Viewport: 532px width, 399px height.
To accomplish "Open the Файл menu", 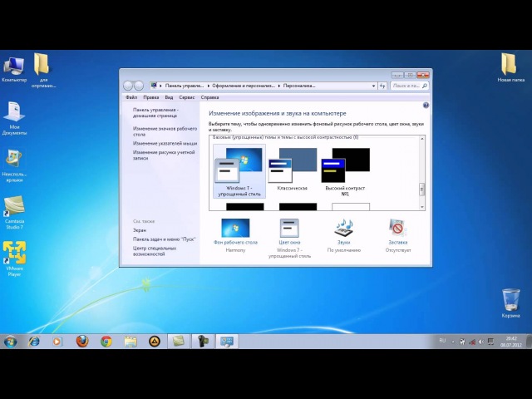I will (x=131, y=97).
